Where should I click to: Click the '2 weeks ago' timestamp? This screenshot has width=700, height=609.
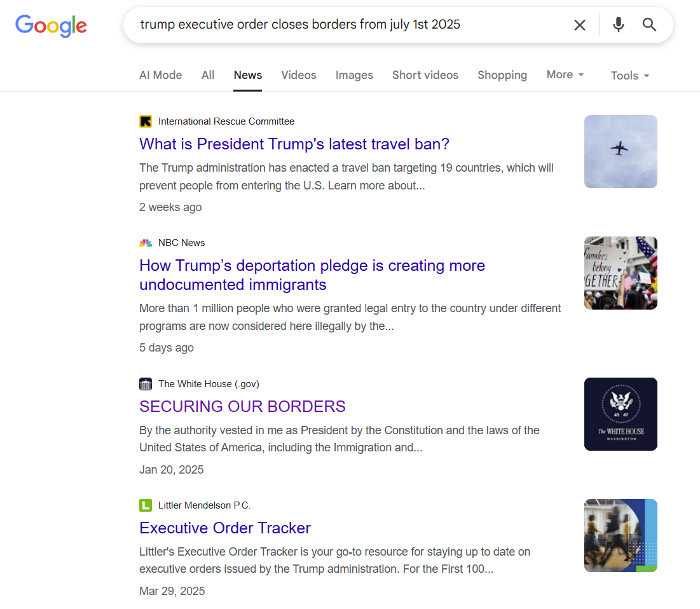pos(170,207)
